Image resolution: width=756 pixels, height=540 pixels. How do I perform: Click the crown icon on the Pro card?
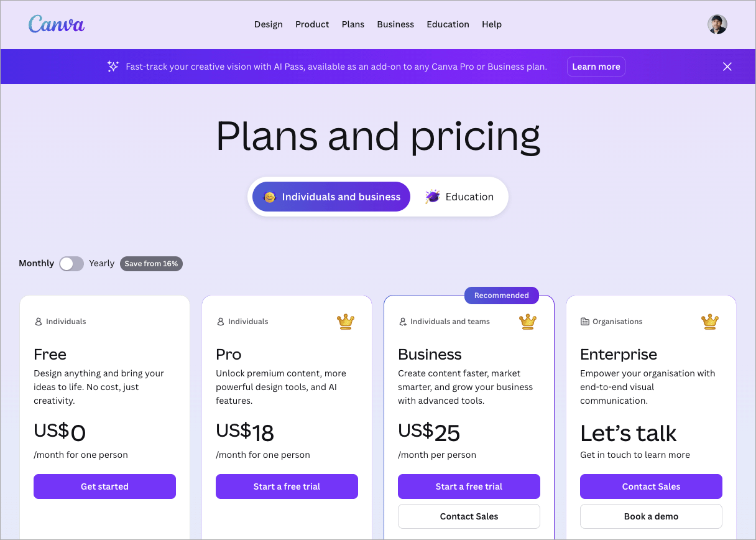point(346,322)
